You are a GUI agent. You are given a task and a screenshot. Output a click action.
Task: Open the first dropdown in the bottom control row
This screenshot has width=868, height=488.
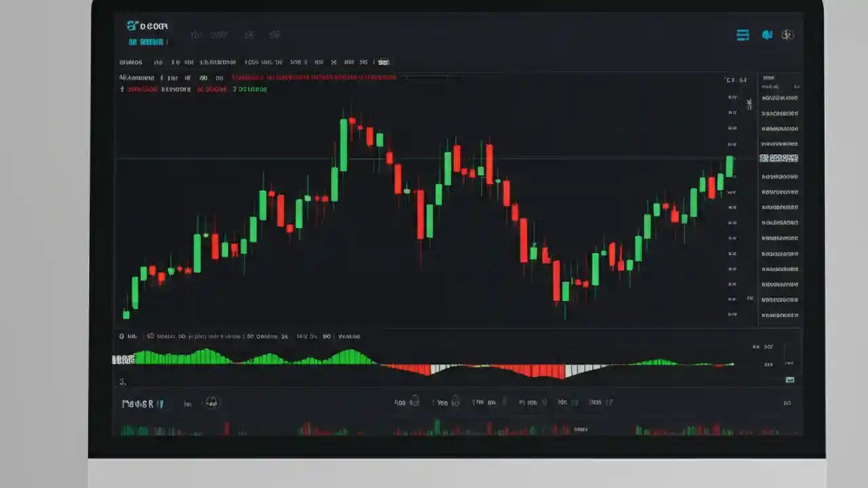coord(407,402)
